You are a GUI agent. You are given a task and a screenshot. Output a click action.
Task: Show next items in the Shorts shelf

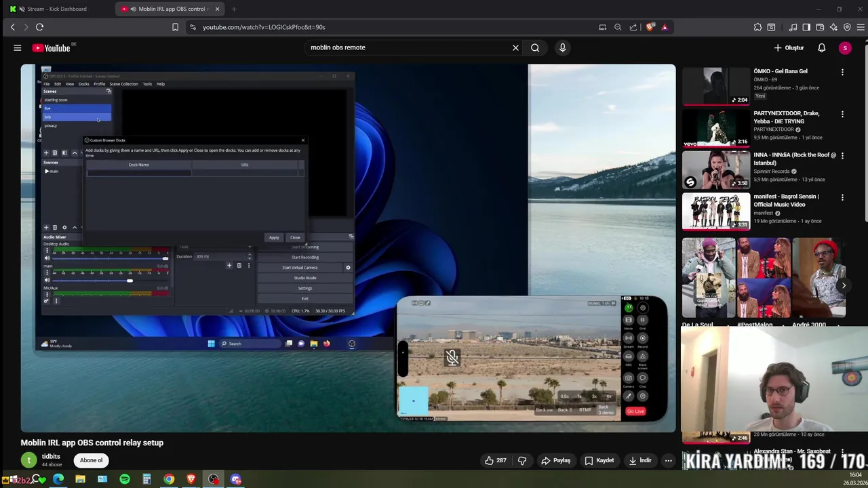844,285
